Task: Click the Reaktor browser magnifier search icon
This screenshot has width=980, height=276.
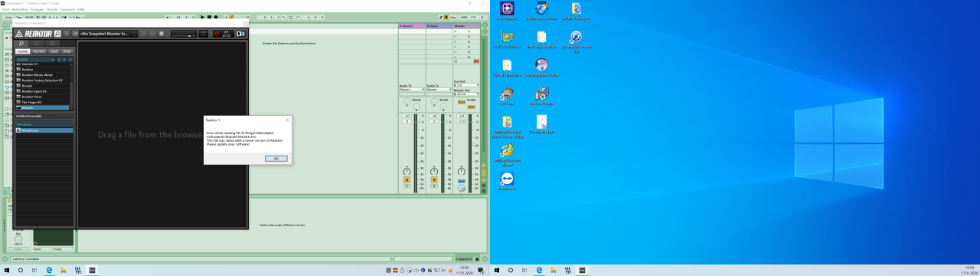Action: coord(21,44)
